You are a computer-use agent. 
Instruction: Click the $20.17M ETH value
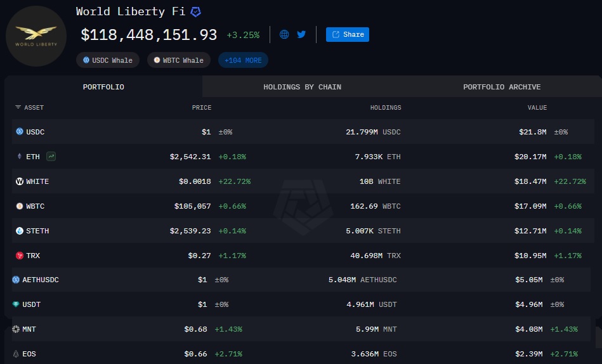tap(530, 157)
